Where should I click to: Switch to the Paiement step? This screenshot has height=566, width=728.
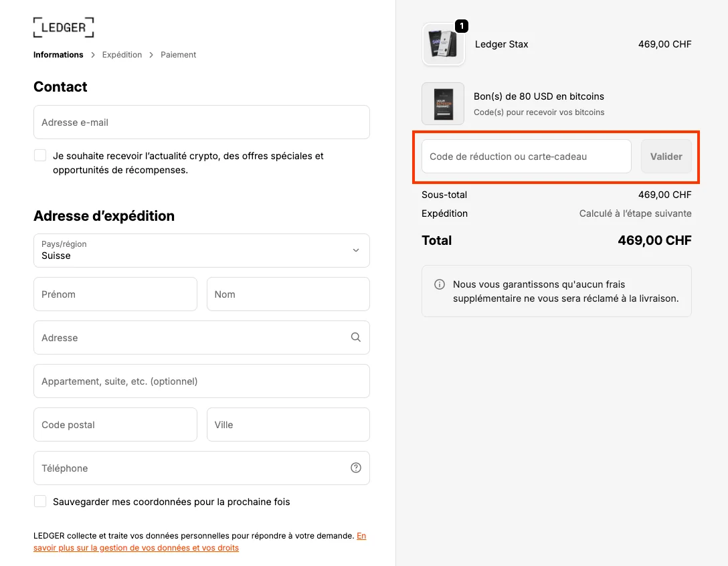coord(178,54)
